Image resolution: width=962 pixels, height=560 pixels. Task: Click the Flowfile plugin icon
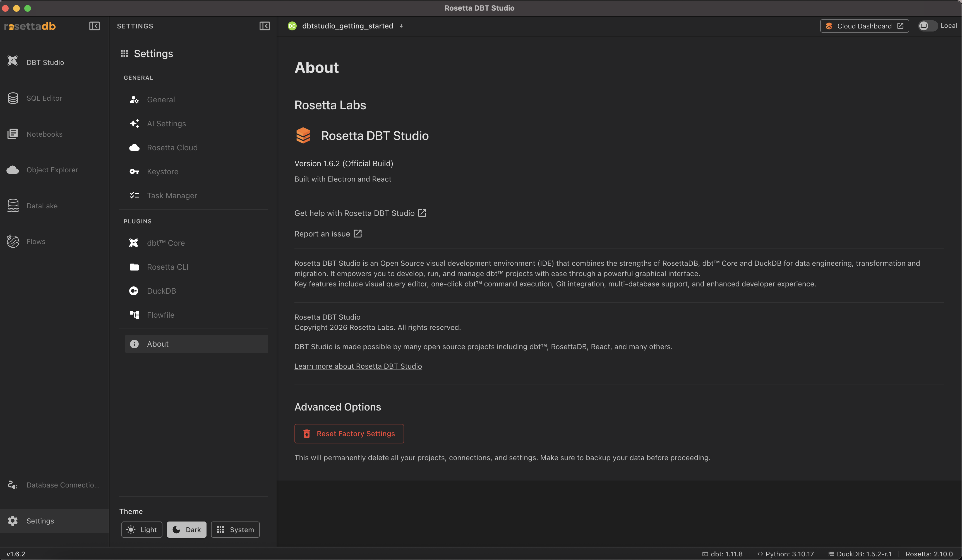pyautogui.click(x=134, y=315)
